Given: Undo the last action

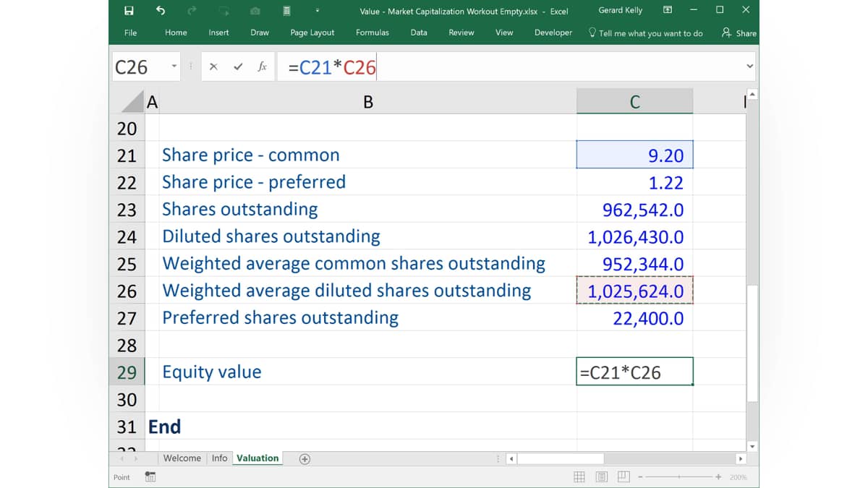Looking at the screenshot, I should tap(161, 10).
